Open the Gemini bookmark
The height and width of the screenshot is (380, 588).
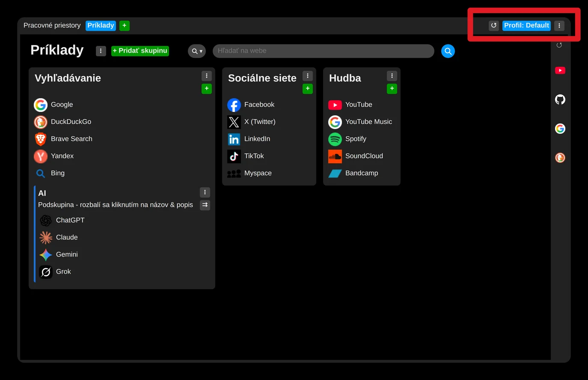[59, 254]
